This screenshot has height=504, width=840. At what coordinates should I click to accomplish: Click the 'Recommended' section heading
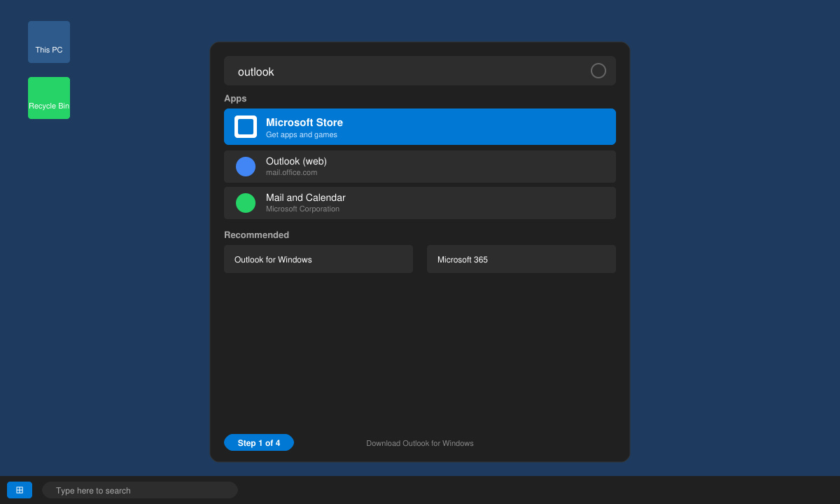tap(256, 234)
